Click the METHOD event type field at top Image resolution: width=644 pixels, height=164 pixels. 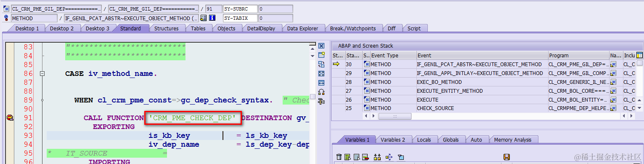(x=34, y=18)
